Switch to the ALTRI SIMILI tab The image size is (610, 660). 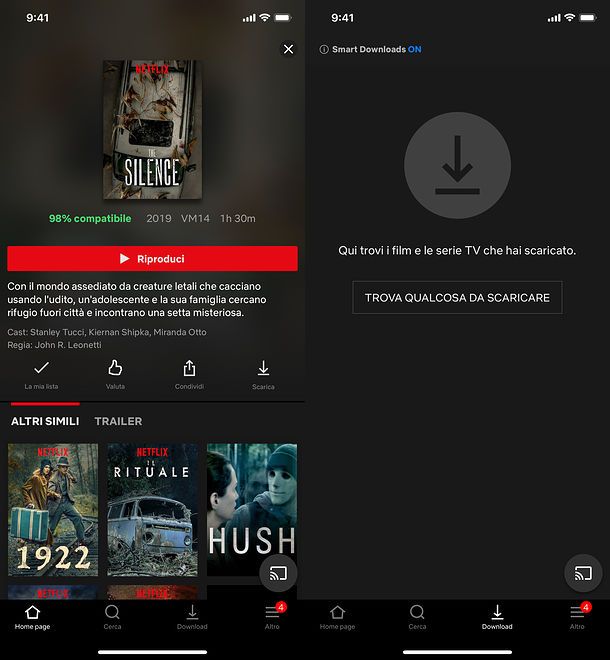tap(45, 421)
